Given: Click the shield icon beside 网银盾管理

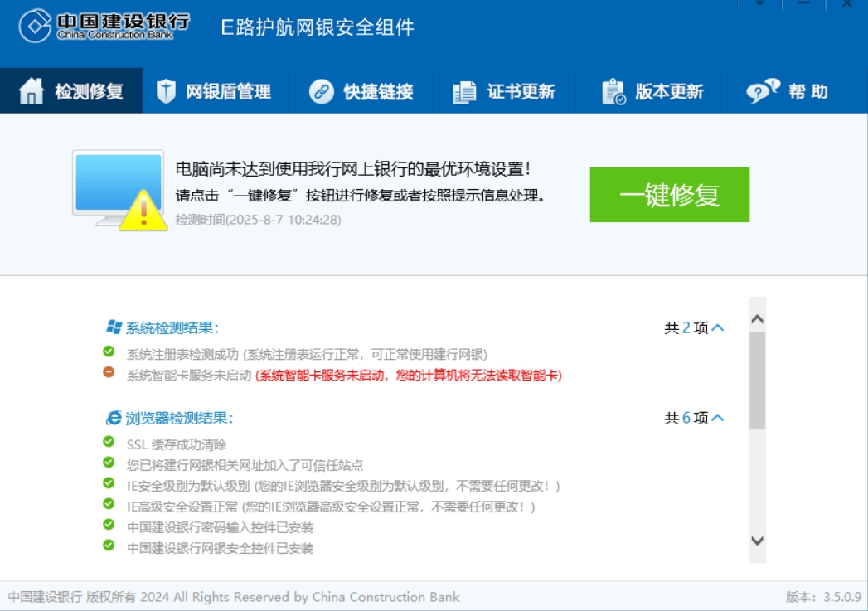Looking at the screenshot, I should [166, 91].
